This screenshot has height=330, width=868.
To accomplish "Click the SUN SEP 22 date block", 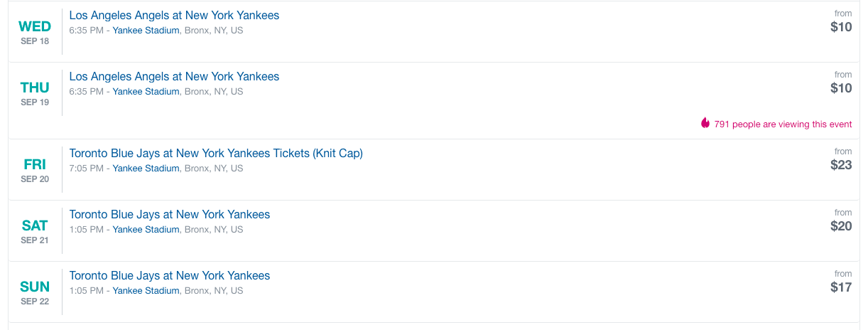I will coord(35,292).
